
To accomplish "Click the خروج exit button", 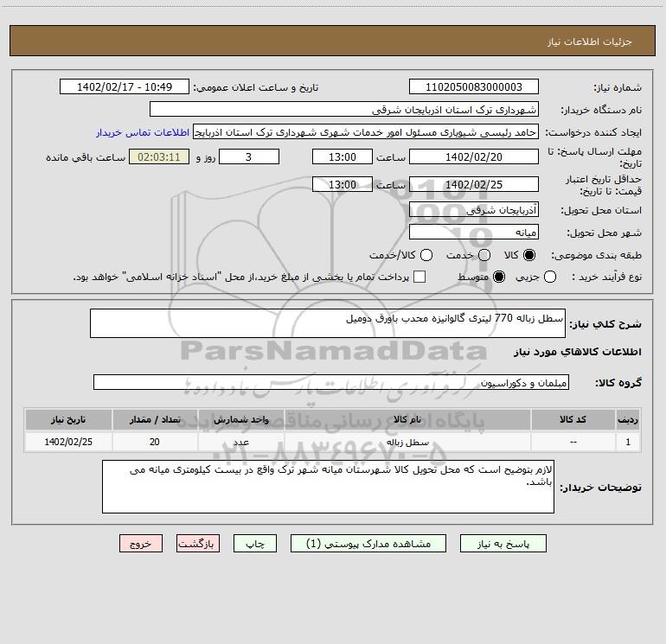I will tap(141, 544).
